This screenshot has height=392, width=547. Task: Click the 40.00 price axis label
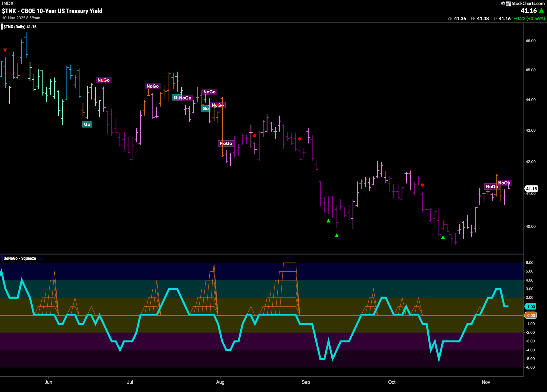(531, 226)
